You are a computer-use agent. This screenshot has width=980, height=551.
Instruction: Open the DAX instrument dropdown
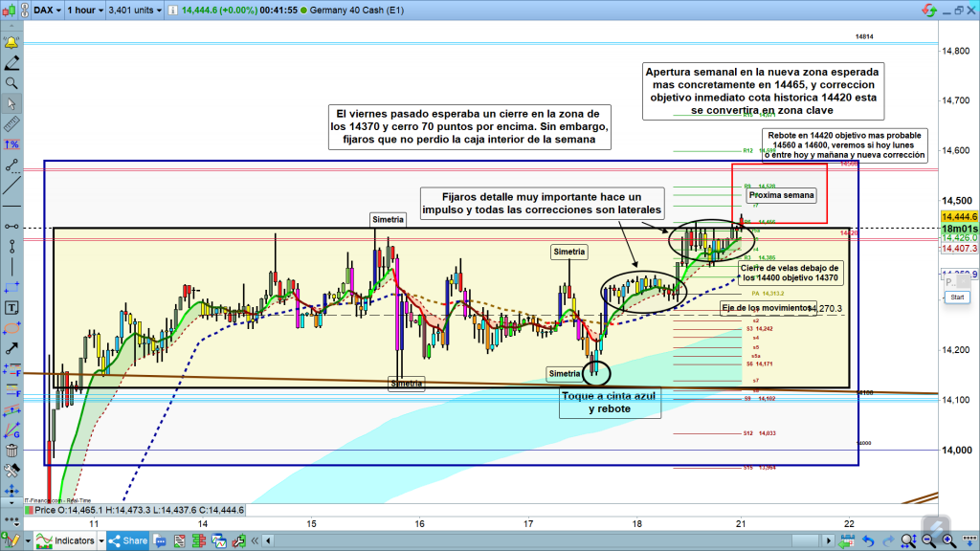(x=45, y=11)
